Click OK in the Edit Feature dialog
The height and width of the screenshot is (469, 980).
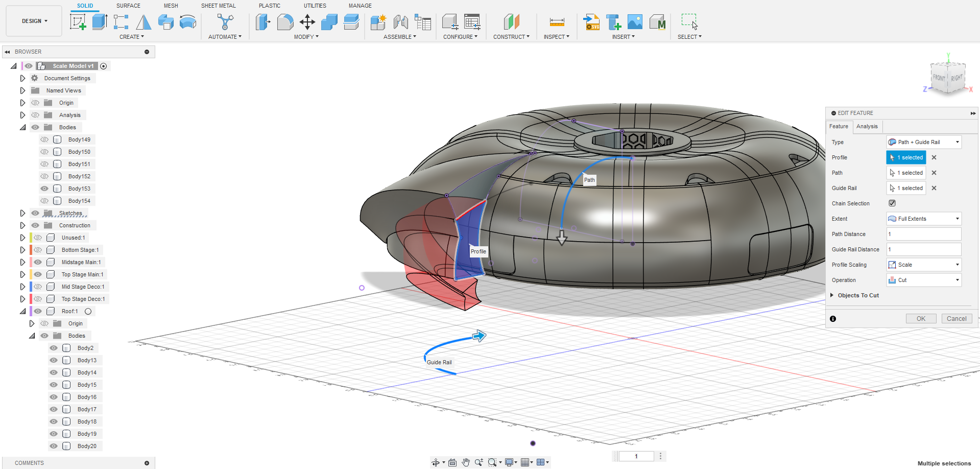click(x=921, y=318)
